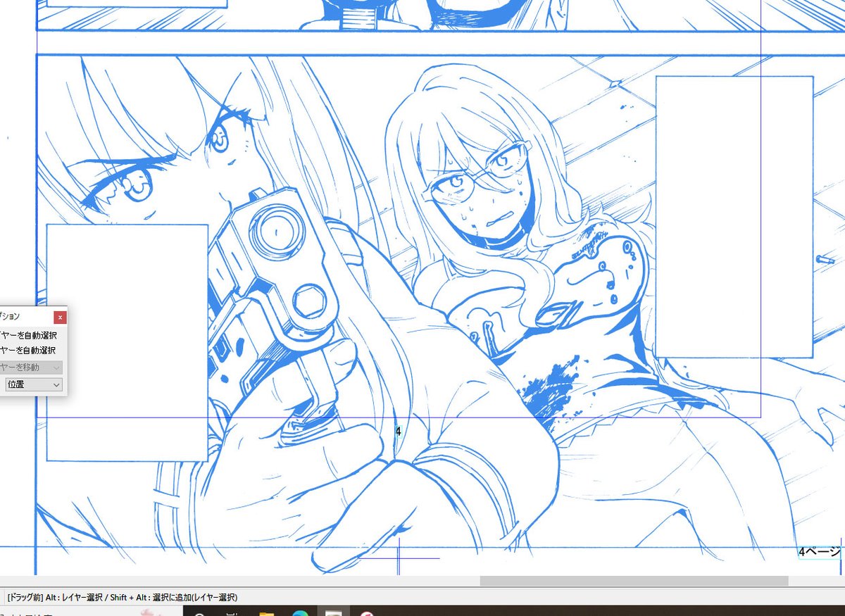The width and height of the screenshot is (845, 616).
Task: Select the tall white text box beside glasses girl
Action: pos(734,217)
